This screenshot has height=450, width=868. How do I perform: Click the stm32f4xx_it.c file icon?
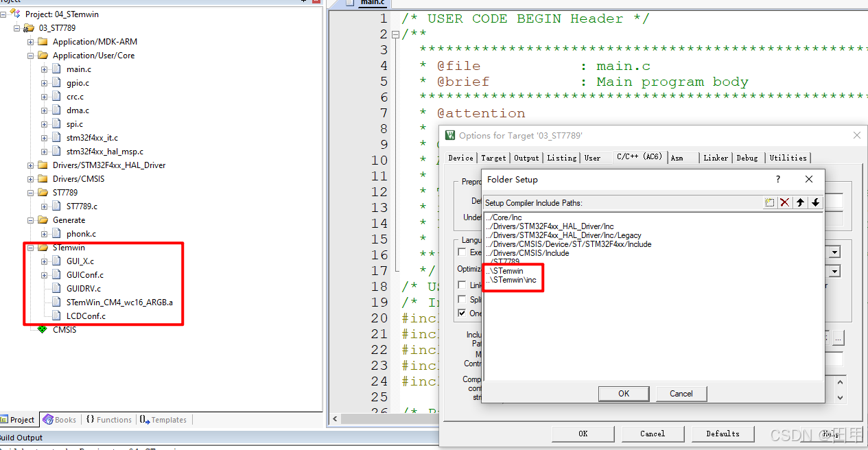tap(56, 138)
